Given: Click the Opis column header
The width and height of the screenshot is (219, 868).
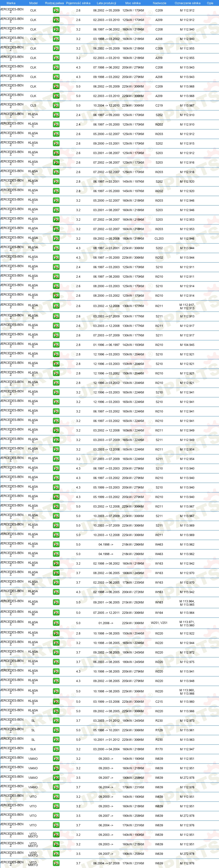Looking at the screenshot, I should [x=210, y=3].
